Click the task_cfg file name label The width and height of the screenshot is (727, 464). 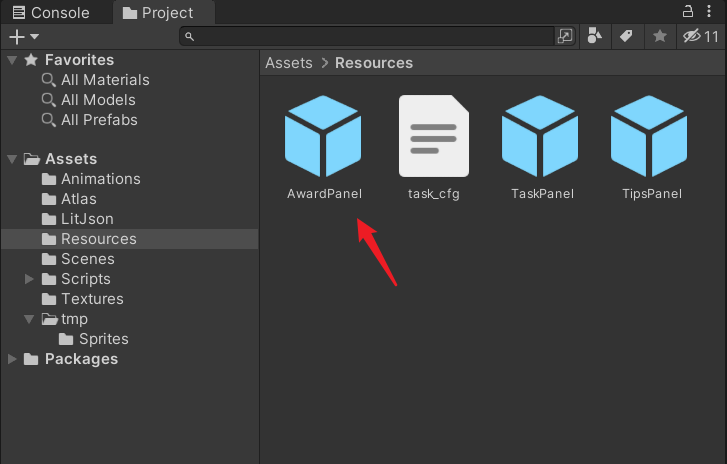click(x=434, y=194)
